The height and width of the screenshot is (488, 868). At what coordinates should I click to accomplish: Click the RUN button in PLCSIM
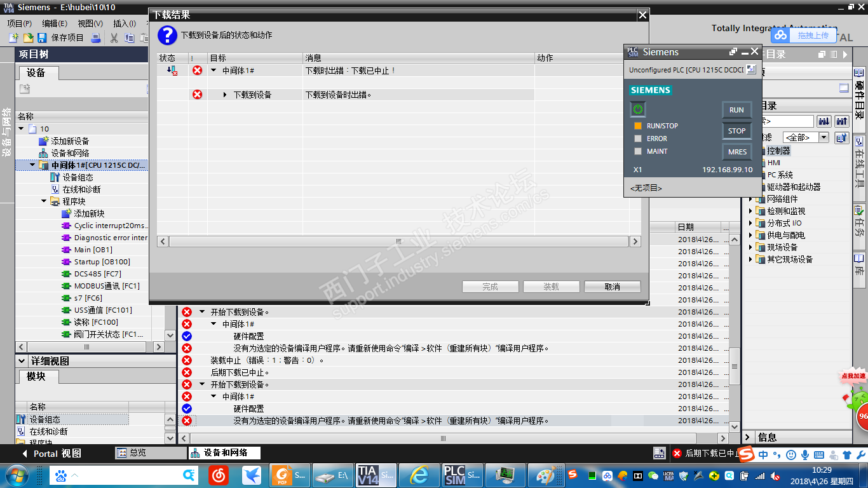(736, 110)
